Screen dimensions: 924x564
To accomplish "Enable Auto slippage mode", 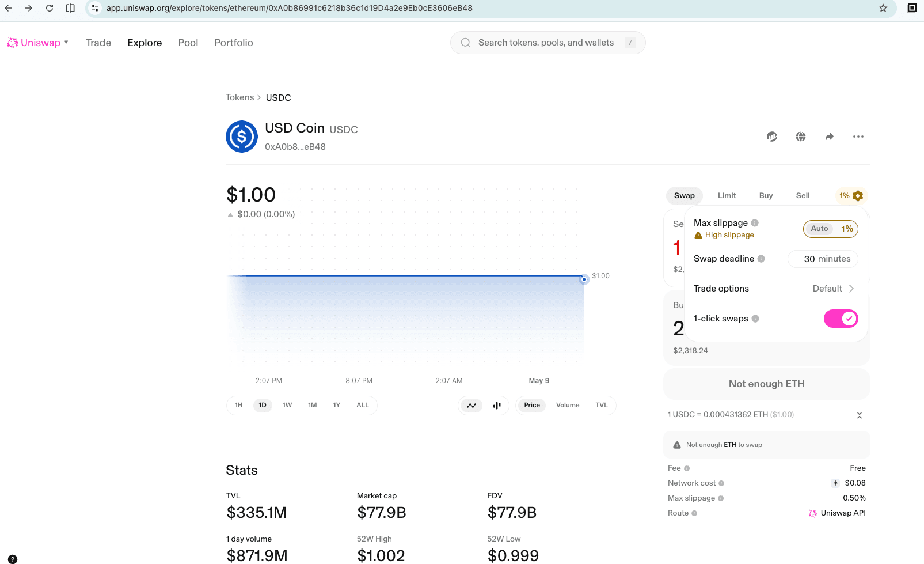I will click(819, 229).
